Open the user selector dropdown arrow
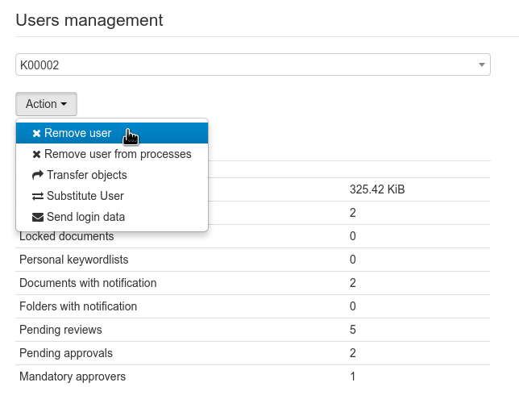519x420 pixels. point(481,65)
